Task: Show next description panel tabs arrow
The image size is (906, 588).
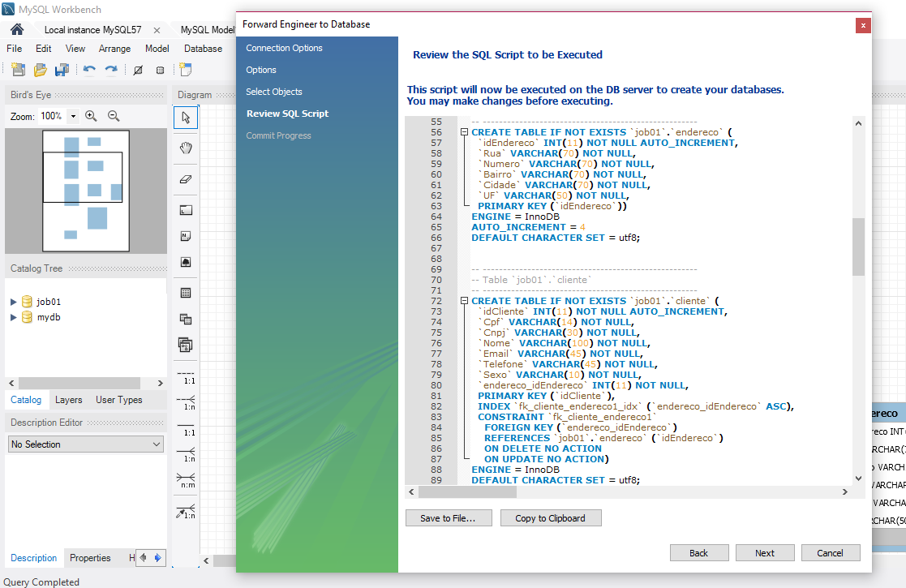Action: [x=157, y=558]
